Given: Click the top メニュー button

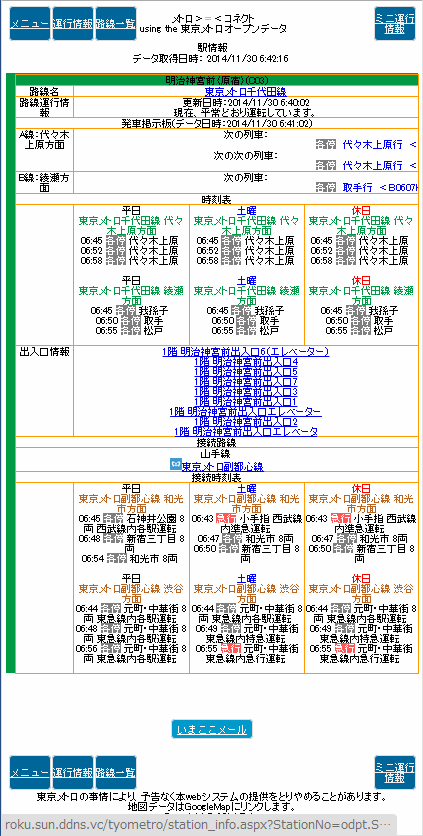Looking at the screenshot, I should [30, 23].
